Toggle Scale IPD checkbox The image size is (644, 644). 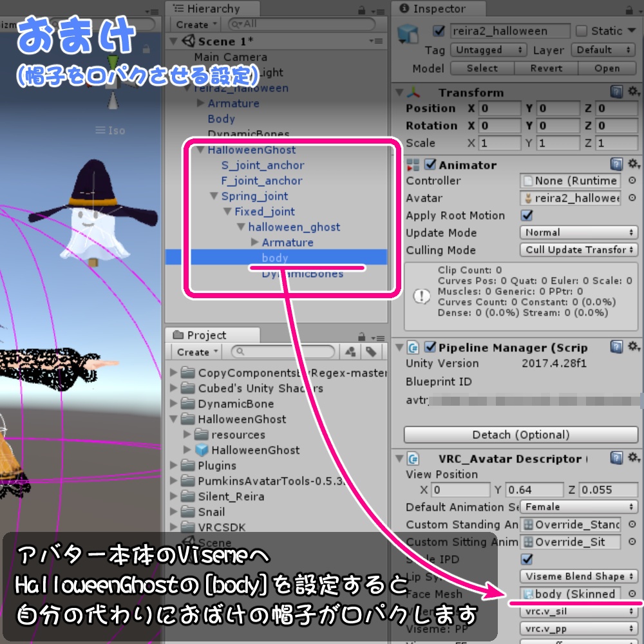point(527,559)
